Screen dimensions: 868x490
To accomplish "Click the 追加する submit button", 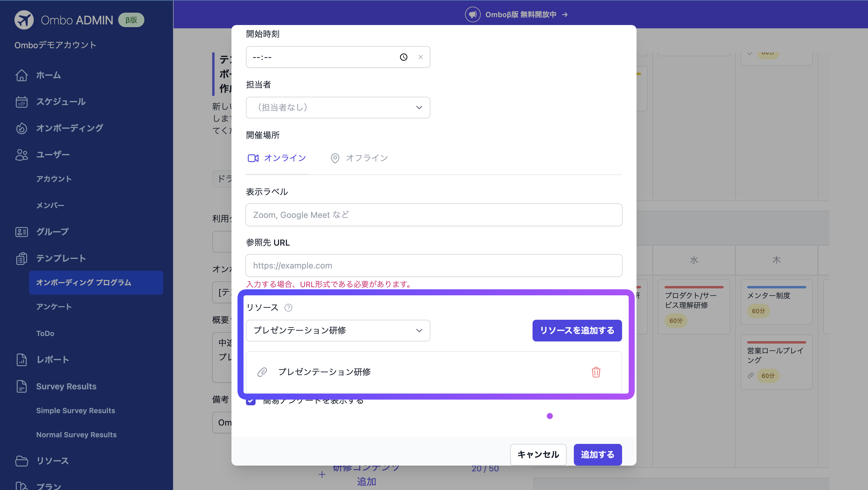I will (597, 455).
